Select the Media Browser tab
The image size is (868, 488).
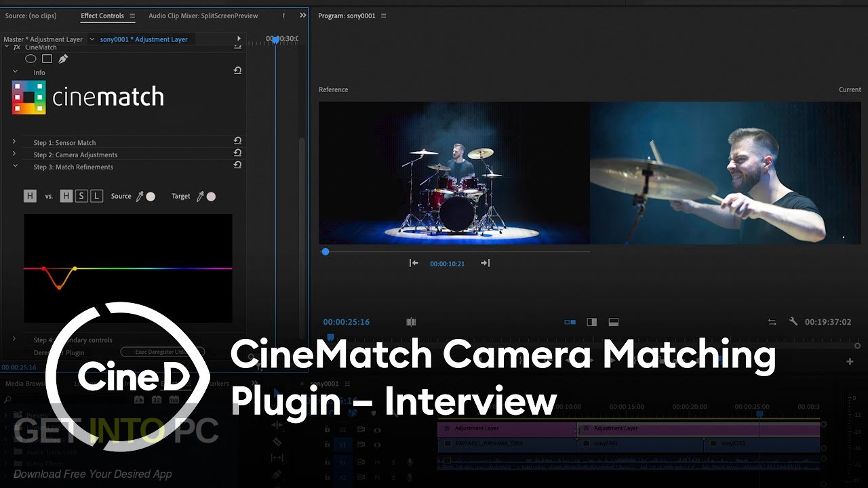click(x=26, y=384)
